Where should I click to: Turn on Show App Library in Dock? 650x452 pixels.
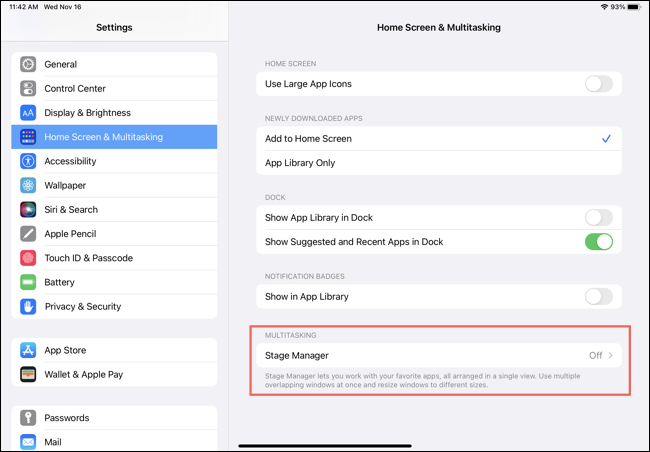pos(599,218)
